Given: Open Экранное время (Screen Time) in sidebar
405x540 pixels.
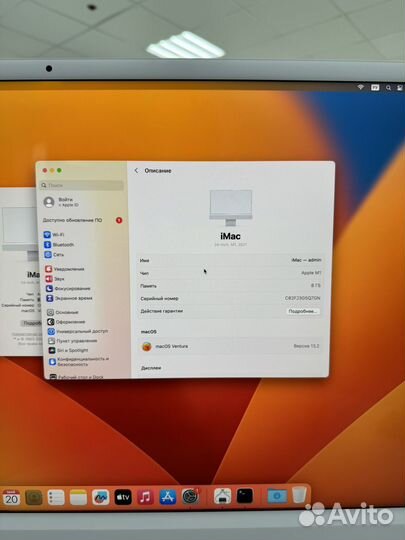Looking at the screenshot, I should [69, 298].
